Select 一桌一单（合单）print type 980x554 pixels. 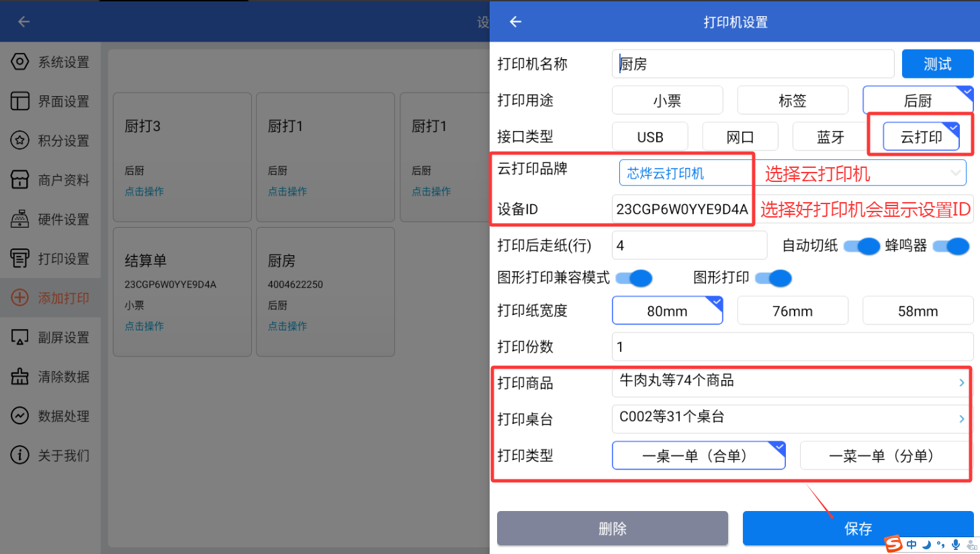(x=699, y=456)
